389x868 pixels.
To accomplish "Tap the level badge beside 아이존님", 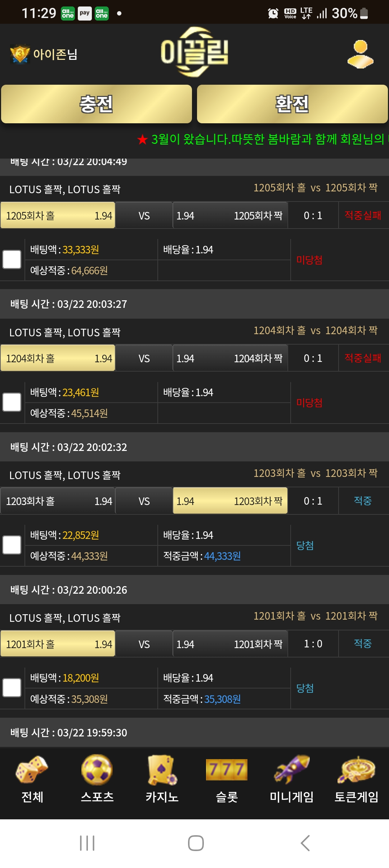I will pos(20,54).
